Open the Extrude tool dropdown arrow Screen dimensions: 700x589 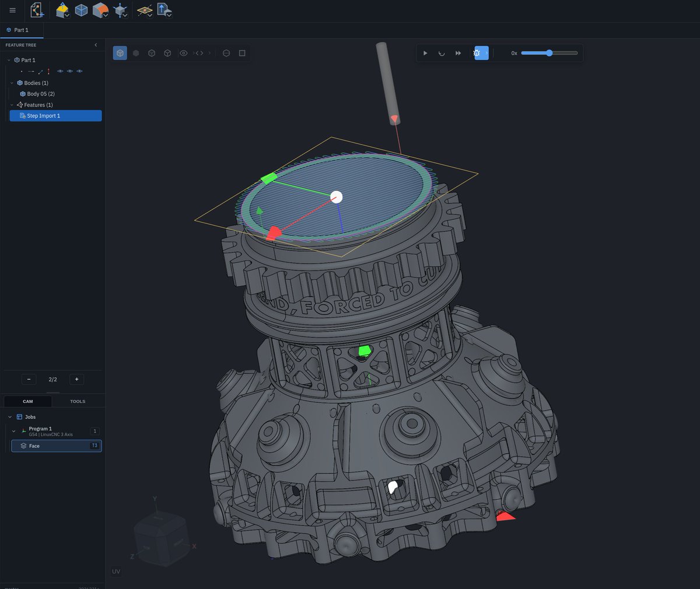point(68,15)
